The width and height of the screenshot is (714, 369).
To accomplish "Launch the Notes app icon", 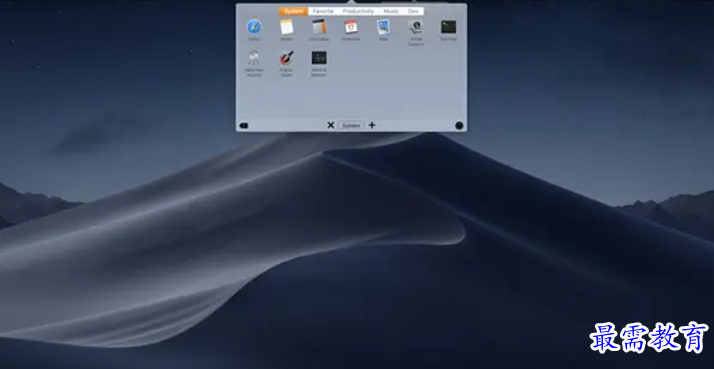I will pyautogui.click(x=286, y=27).
